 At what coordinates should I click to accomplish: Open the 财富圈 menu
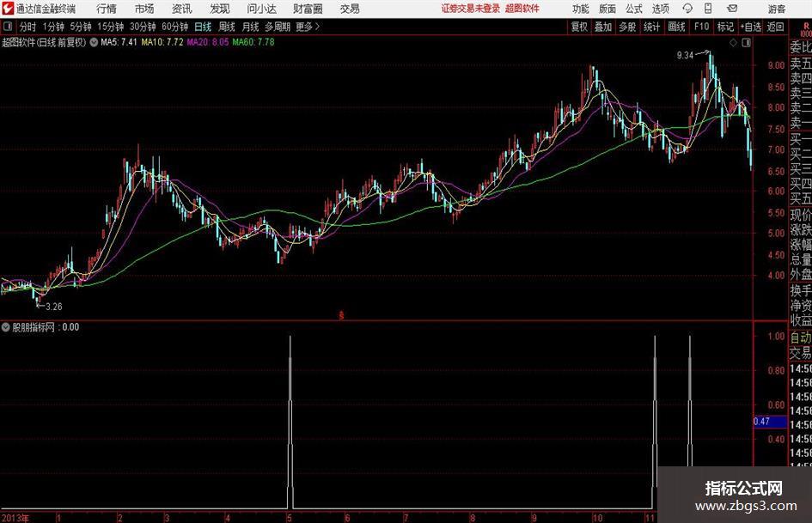tap(308, 9)
